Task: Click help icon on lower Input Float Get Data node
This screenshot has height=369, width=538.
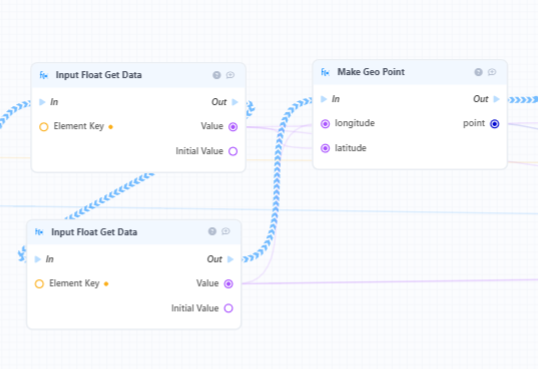Action: tap(212, 231)
